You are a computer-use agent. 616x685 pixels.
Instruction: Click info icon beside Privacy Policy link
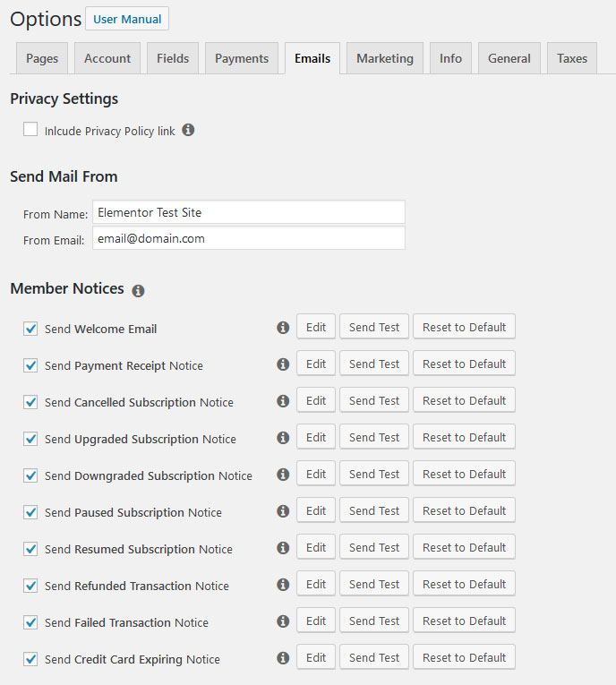coord(188,130)
